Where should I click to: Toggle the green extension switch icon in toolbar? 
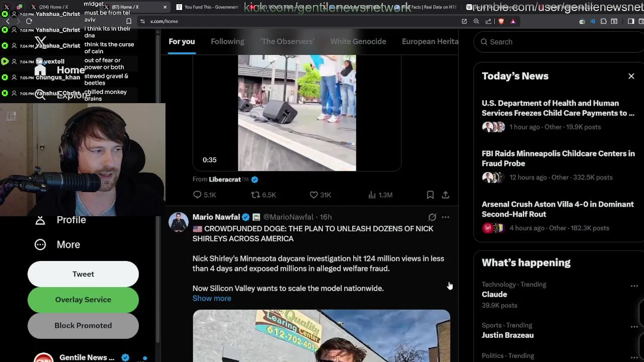(x=582, y=22)
